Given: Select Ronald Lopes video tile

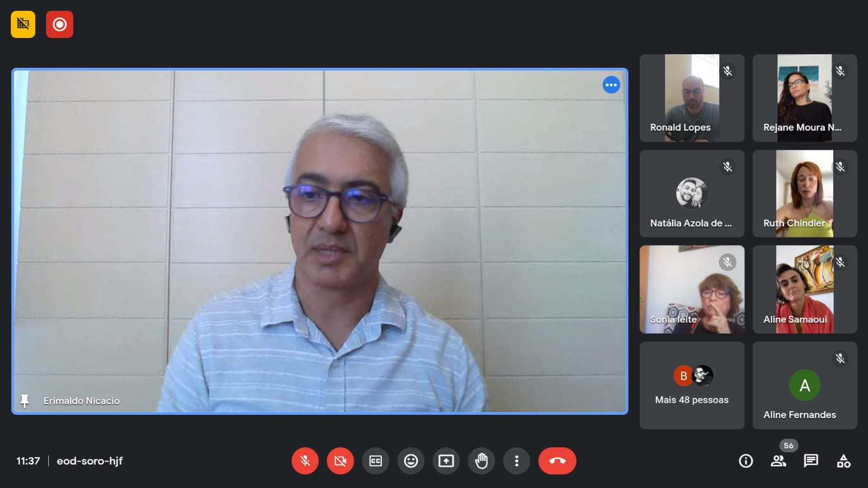Looking at the screenshot, I should click(692, 98).
